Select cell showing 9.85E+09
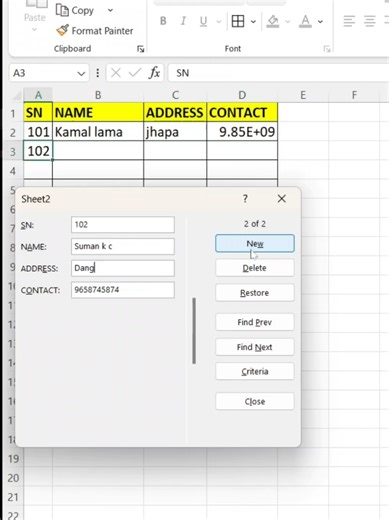 (x=242, y=132)
